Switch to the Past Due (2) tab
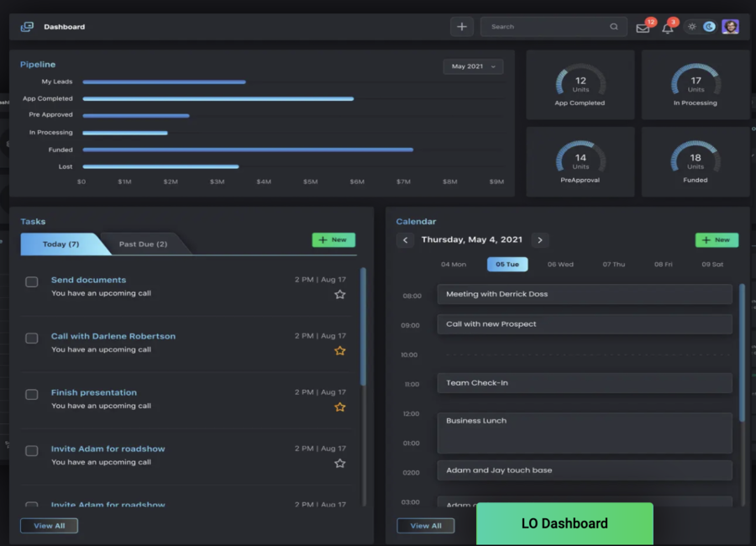The height and width of the screenshot is (546, 756). pyautogui.click(x=143, y=244)
